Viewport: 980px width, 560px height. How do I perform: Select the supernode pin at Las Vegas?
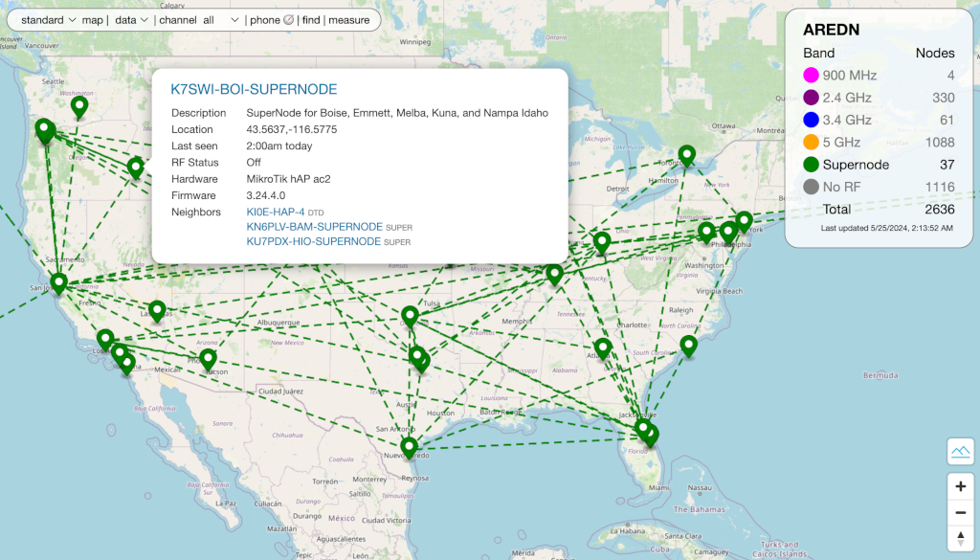click(x=157, y=310)
